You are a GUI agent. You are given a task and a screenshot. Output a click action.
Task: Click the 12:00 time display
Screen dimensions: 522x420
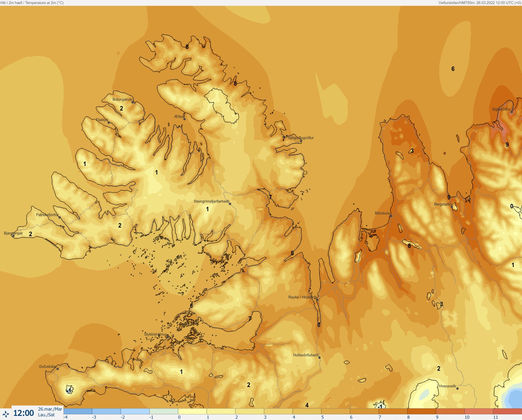[24, 413]
